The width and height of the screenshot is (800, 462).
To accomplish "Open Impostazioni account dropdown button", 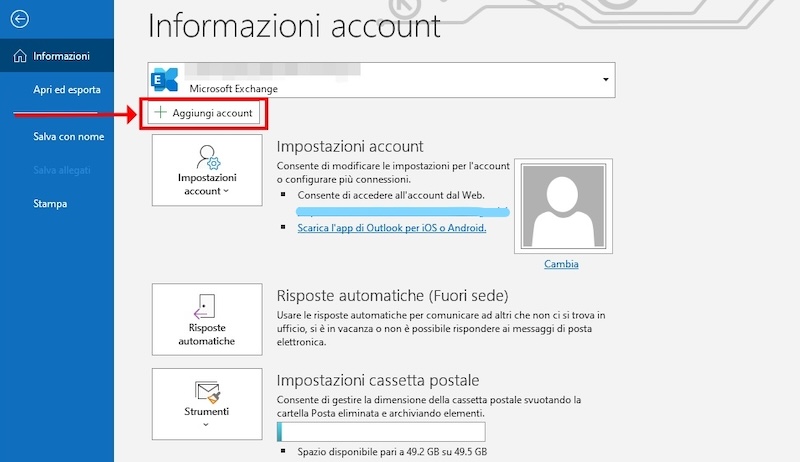I will click(x=207, y=170).
